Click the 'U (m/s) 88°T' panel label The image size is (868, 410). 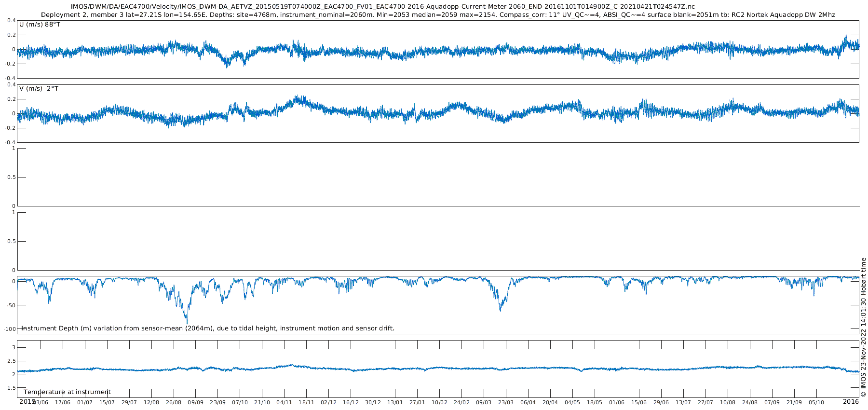tap(40, 24)
